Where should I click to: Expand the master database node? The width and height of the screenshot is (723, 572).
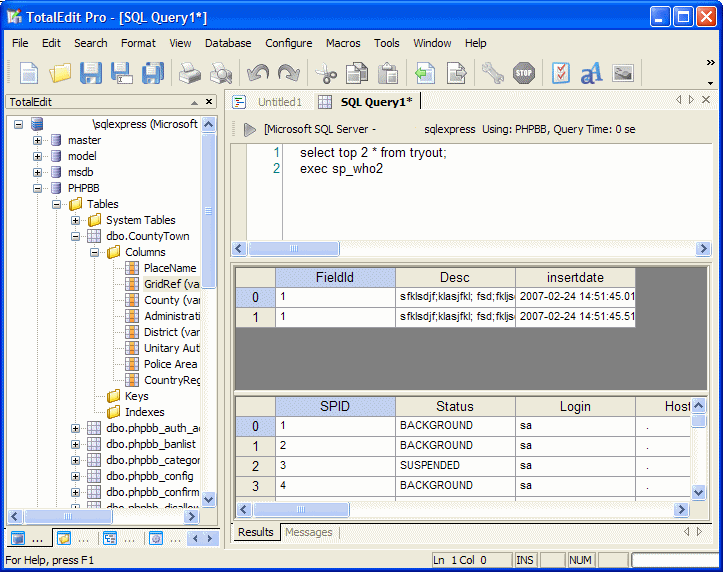point(37,140)
